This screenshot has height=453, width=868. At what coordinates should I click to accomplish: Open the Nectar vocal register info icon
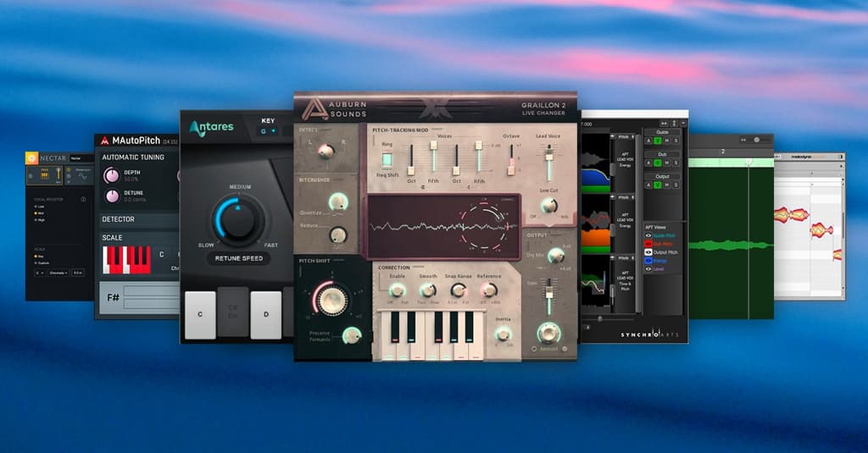84,200
